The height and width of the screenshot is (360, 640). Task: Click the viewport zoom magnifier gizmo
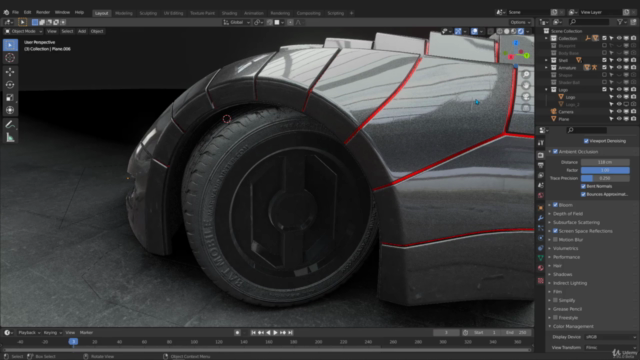526,74
